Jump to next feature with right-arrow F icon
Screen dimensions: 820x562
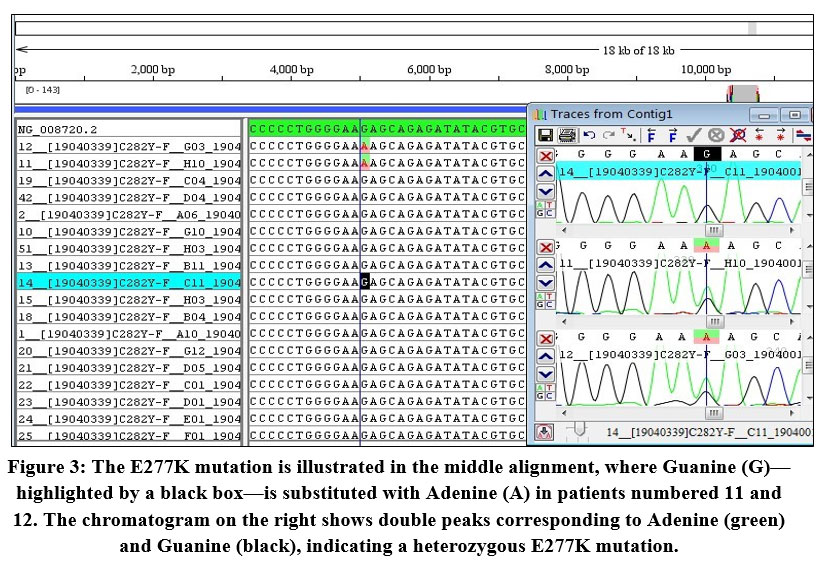coord(674,135)
